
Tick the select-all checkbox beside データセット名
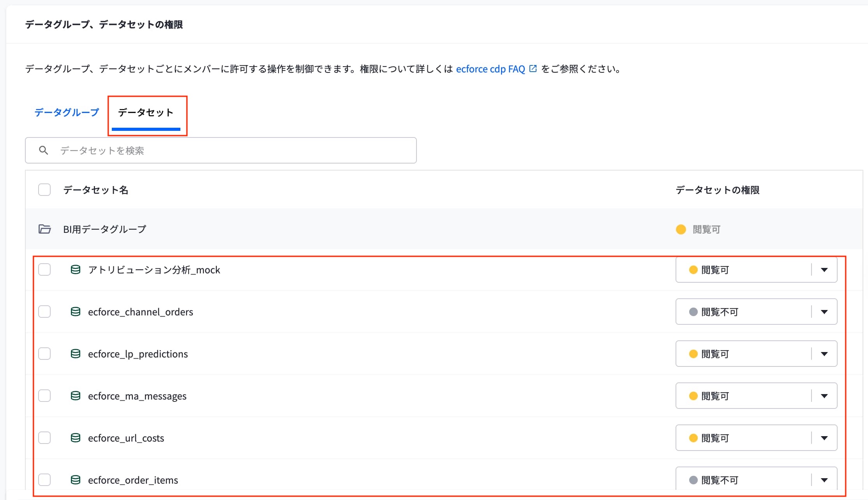click(44, 190)
